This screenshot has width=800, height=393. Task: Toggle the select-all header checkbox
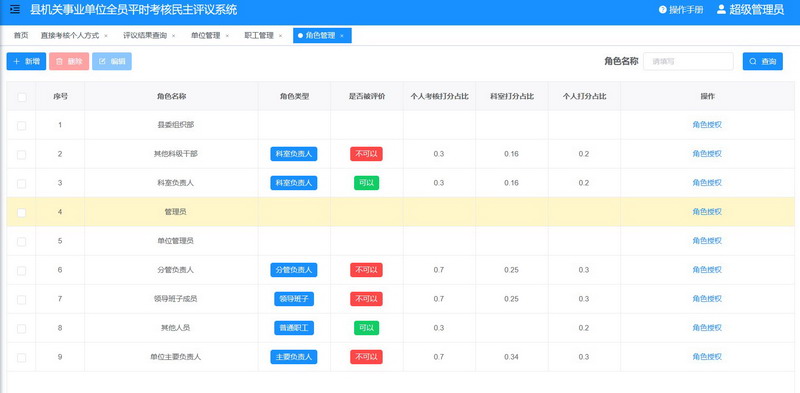click(x=22, y=97)
